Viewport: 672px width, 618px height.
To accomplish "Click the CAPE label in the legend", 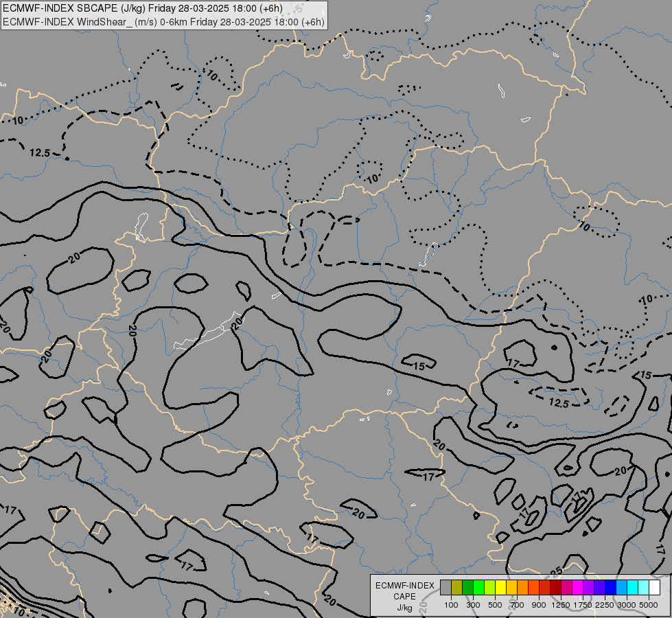I will point(404,597).
